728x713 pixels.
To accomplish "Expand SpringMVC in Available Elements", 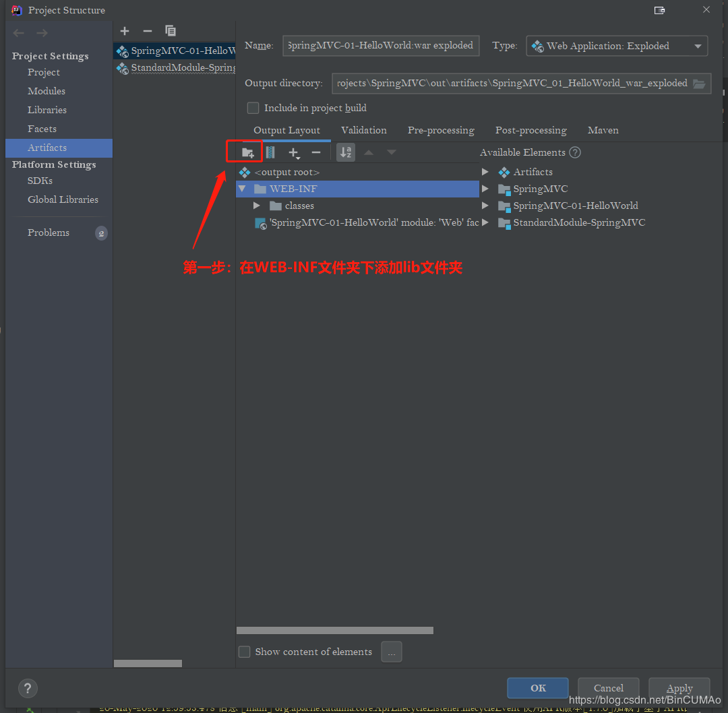I will coord(485,189).
